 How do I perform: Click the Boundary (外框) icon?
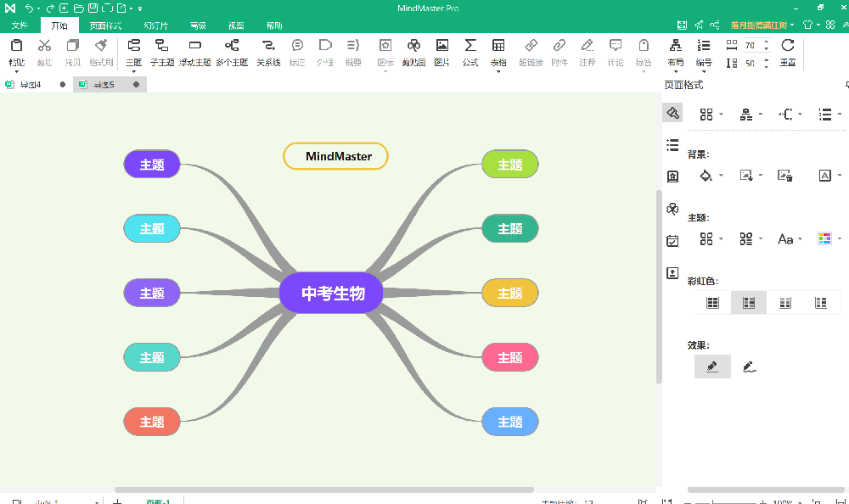click(325, 46)
